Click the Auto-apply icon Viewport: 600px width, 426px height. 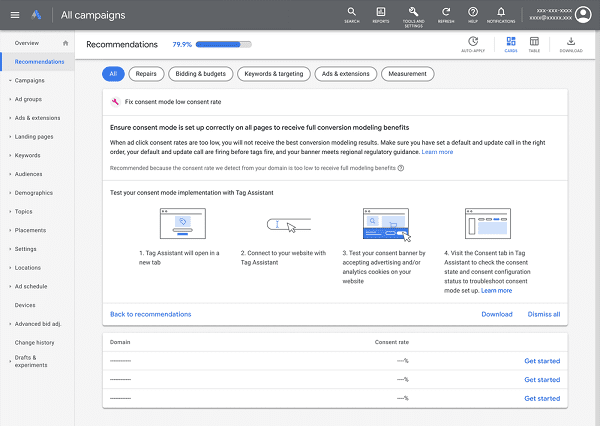[x=472, y=43]
